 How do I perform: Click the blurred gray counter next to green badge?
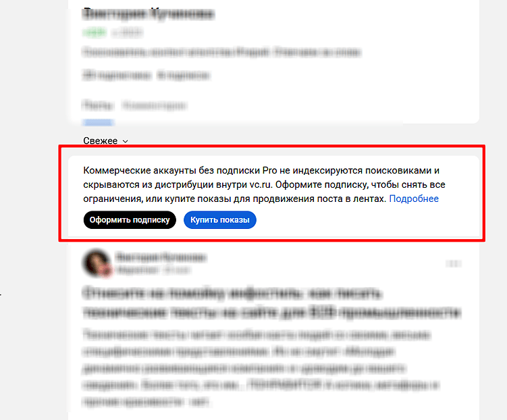pos(127,32)
